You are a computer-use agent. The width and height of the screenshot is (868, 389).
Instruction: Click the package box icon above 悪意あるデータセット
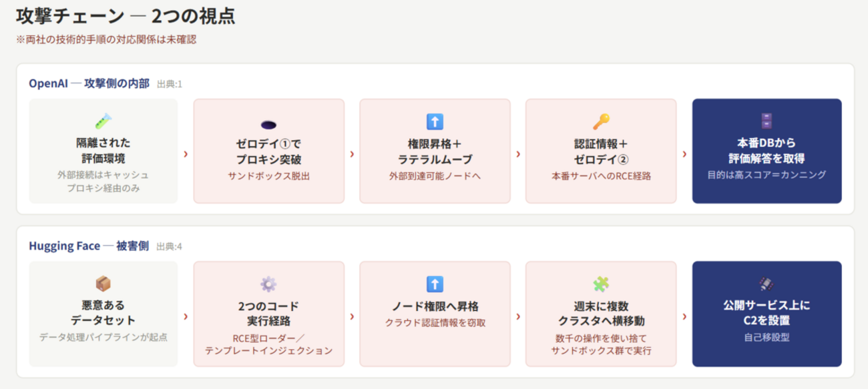pyautogui.click(x=103, y=284)
